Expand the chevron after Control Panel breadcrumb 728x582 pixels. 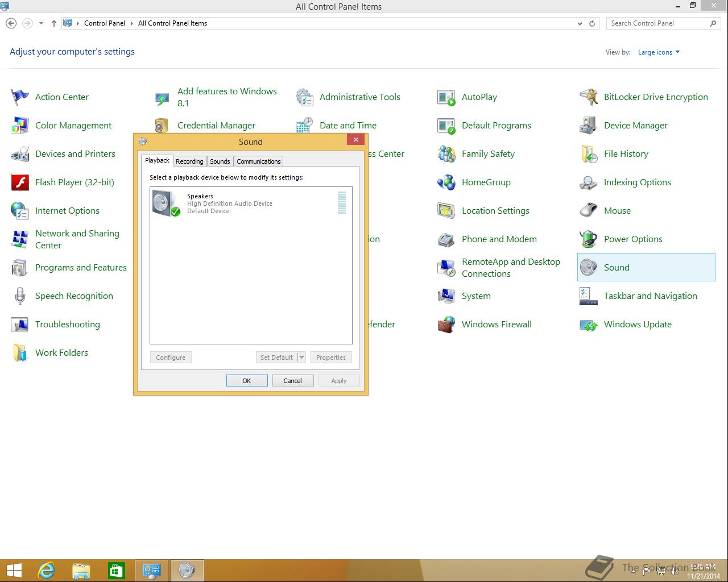coord(131,23)
